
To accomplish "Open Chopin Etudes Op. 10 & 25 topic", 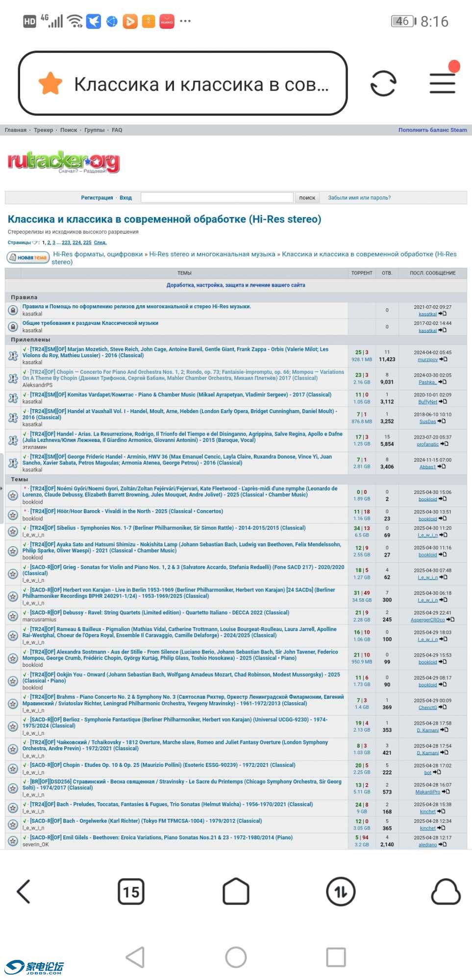I will tap(163, 765).
